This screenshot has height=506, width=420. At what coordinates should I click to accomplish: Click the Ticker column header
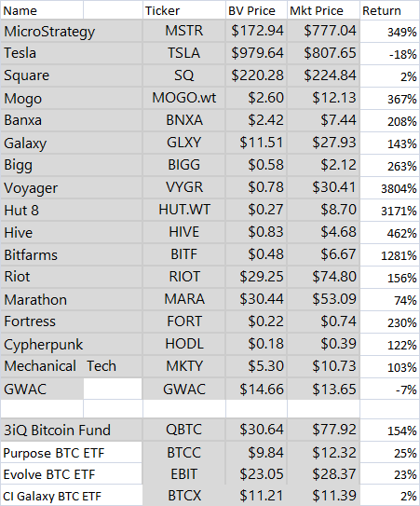point(184,10)
